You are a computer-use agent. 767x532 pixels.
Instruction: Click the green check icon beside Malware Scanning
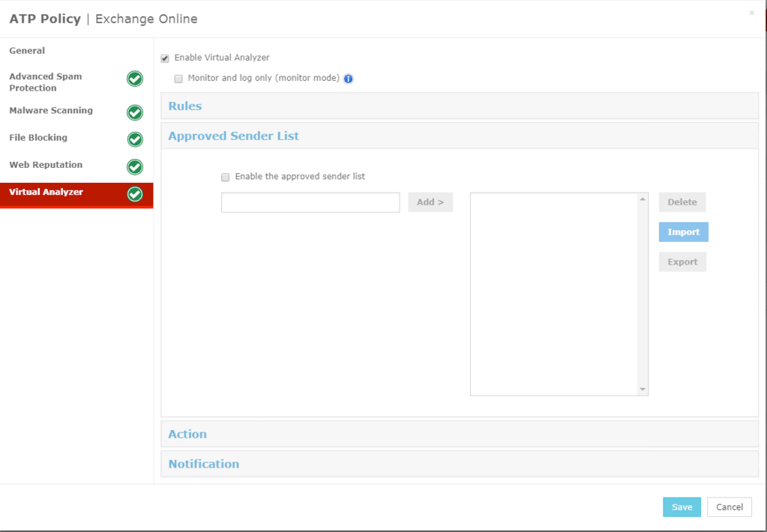(135, 112)
